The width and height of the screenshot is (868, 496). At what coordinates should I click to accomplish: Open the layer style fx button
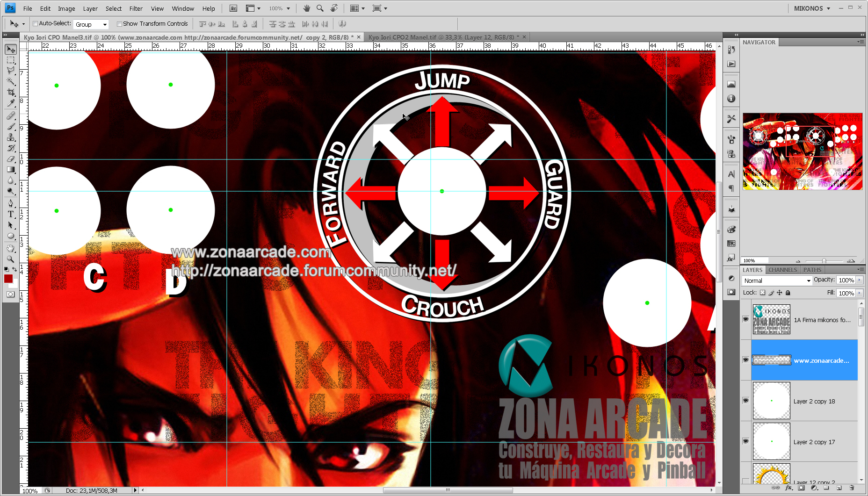pos(789,488)
